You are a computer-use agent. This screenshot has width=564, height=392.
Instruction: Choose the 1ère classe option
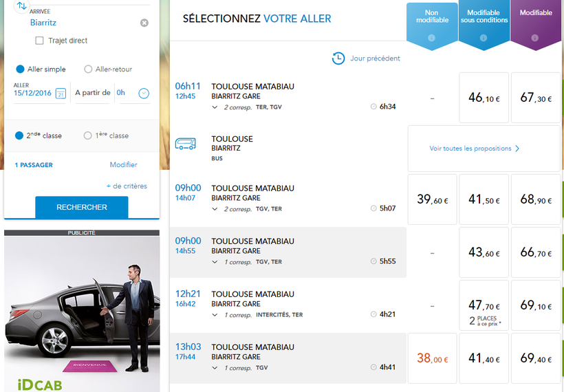[87, 135]
